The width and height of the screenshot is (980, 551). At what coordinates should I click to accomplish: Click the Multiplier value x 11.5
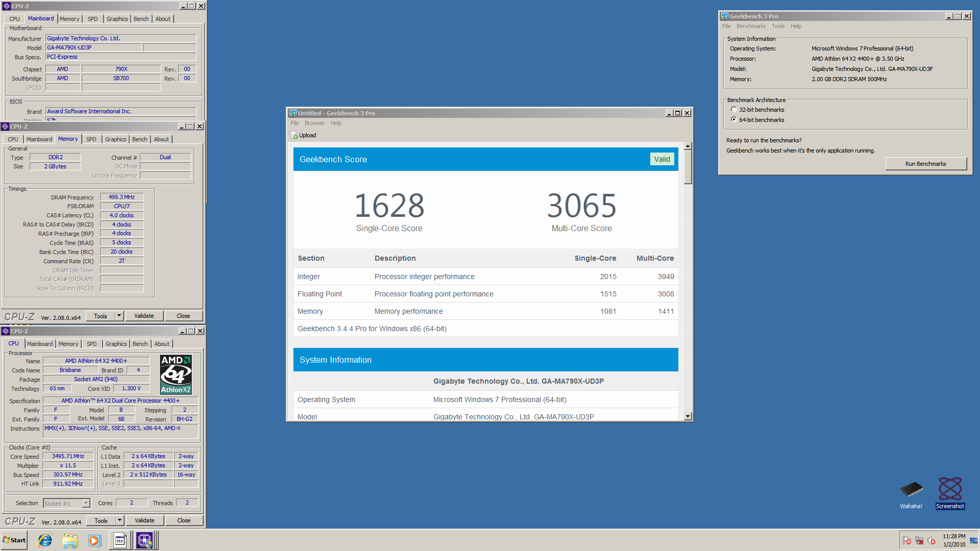68,465
